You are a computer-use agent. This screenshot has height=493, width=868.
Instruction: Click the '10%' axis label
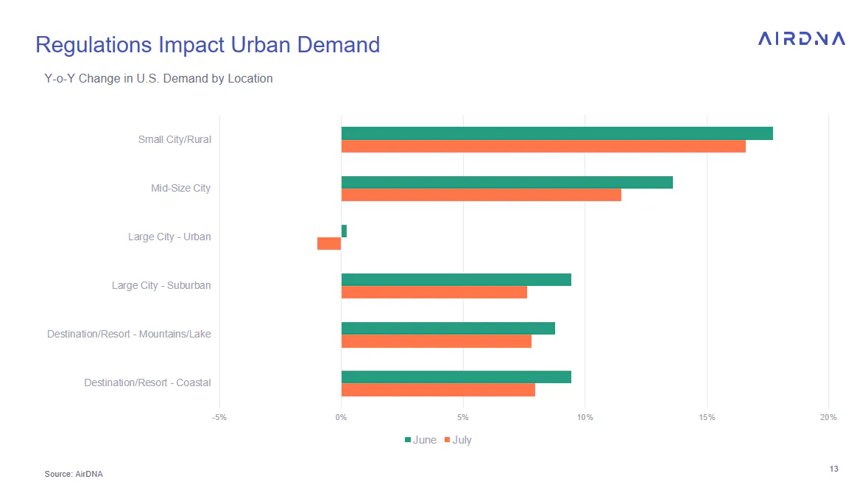tap(585, 418)
